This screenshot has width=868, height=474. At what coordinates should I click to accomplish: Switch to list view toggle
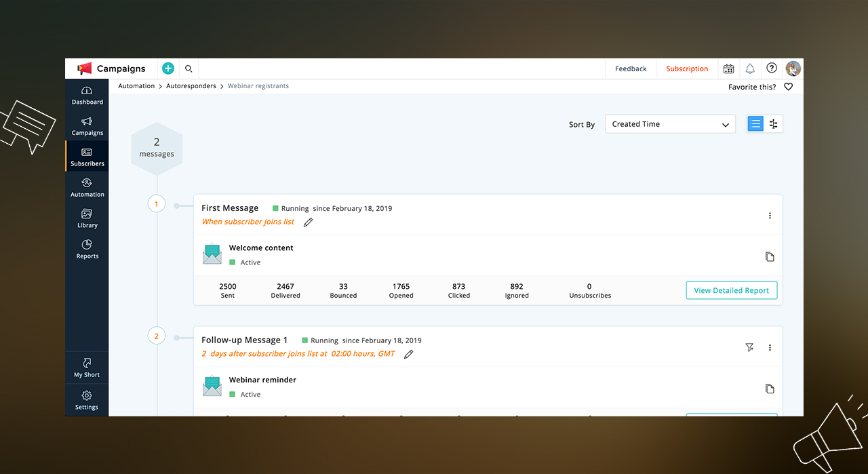click(x=755, y=124)
